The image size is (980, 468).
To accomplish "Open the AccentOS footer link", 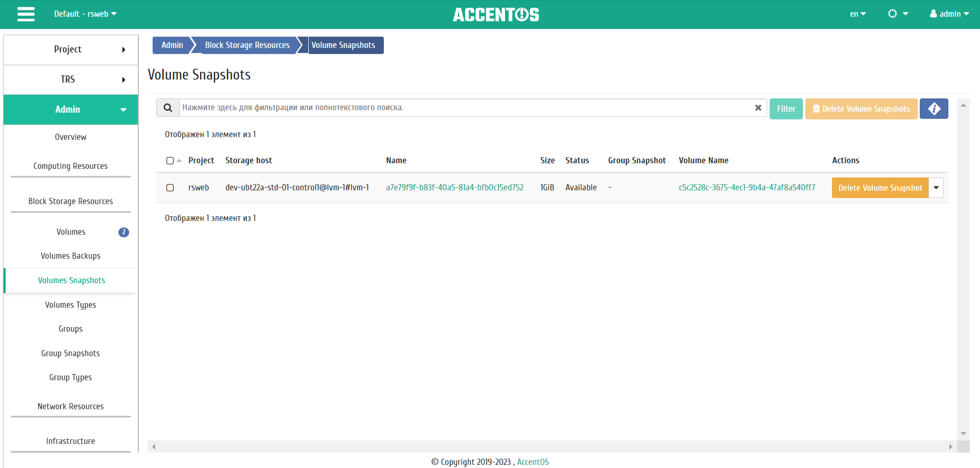I will (x=533, y=462).
